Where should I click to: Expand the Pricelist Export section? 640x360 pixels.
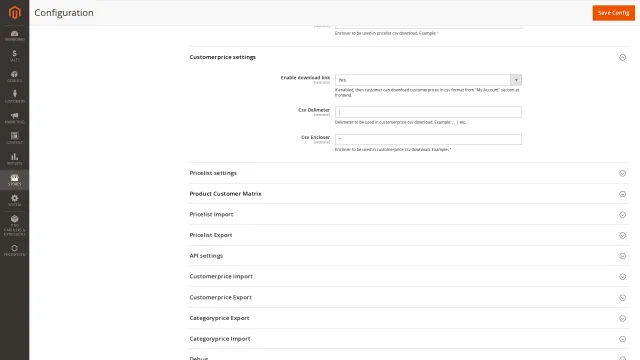pyautogui.click(x=622, y=236)
